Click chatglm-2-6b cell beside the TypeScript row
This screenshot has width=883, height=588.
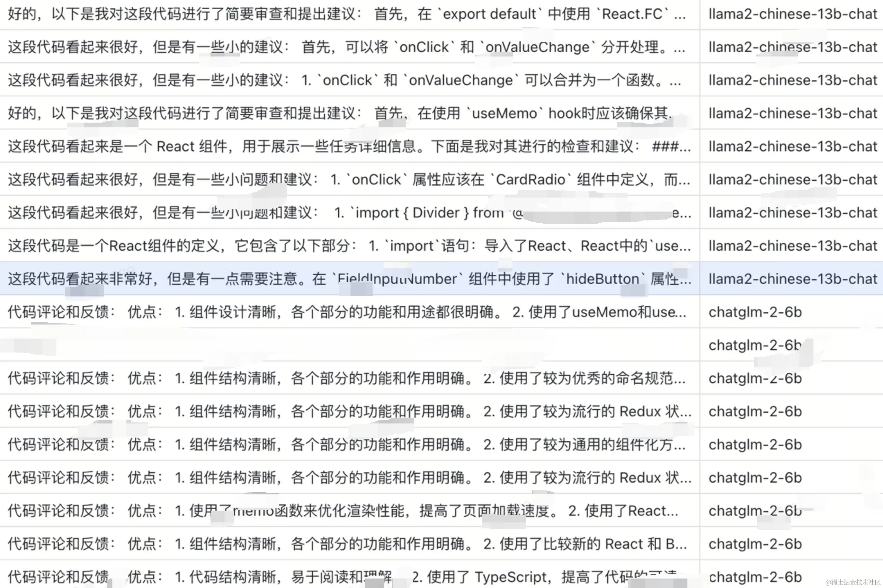coord(755,577)
